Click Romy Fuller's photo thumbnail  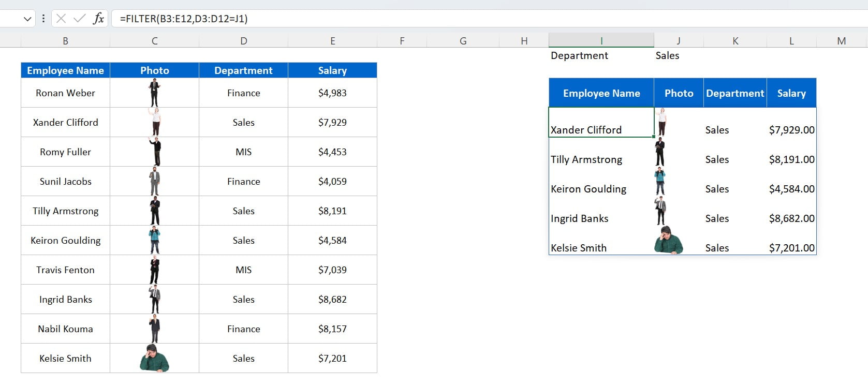click(x=155, y=152)
